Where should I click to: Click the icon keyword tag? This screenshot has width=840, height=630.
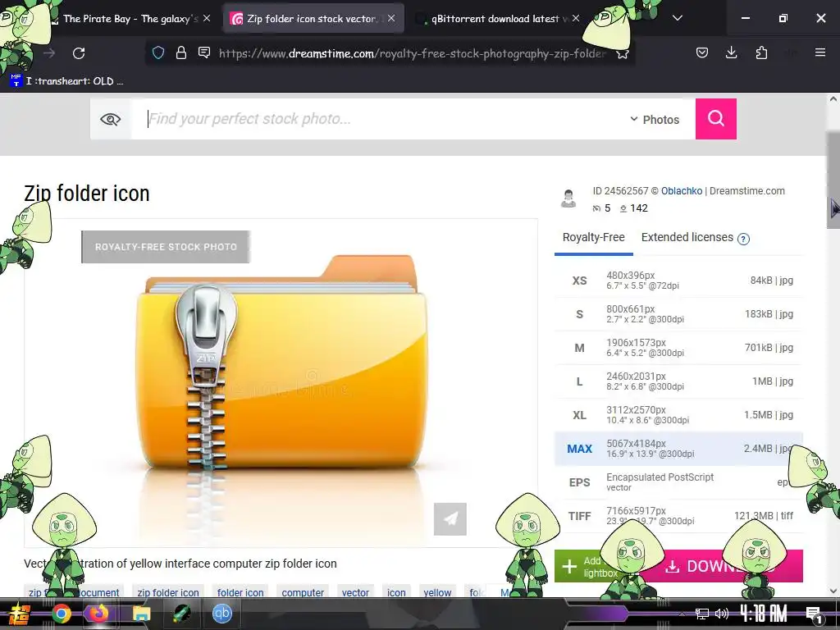396,592
